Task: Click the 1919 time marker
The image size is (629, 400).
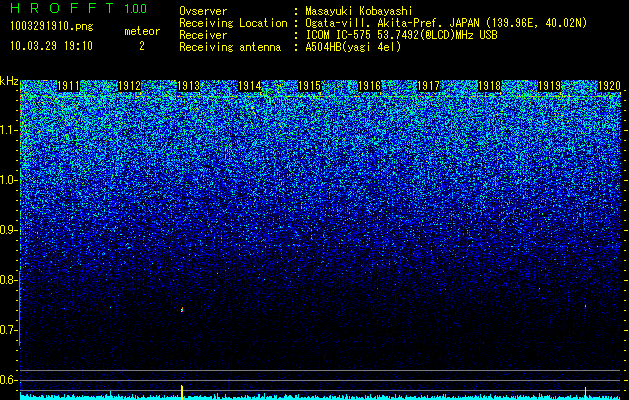Action: pos(549,86)
